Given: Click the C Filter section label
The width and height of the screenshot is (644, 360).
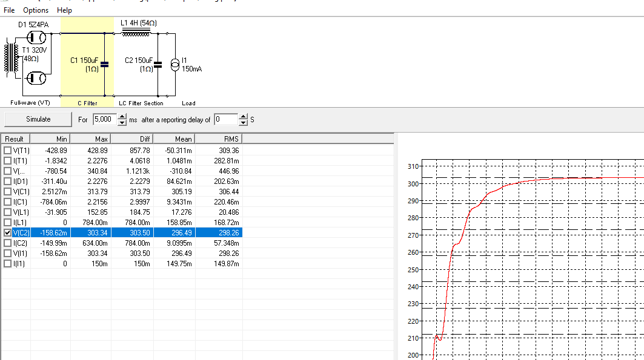Looking at the screenshot, I should pyautogui.click(x=87, y=103).
